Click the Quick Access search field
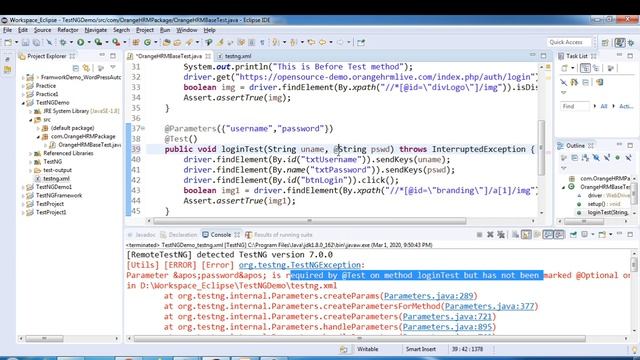This screenshot has width=640, height=360. point(568,42)
